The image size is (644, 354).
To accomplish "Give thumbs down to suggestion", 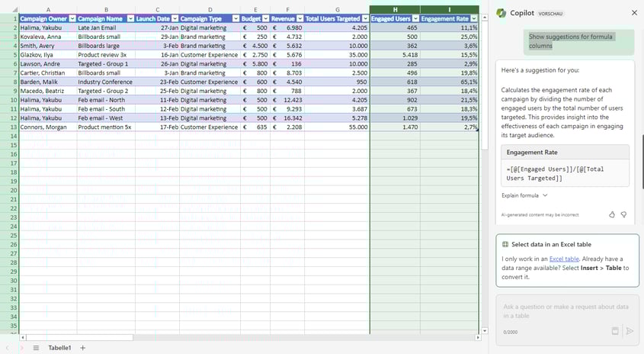I will pos(623,214).
